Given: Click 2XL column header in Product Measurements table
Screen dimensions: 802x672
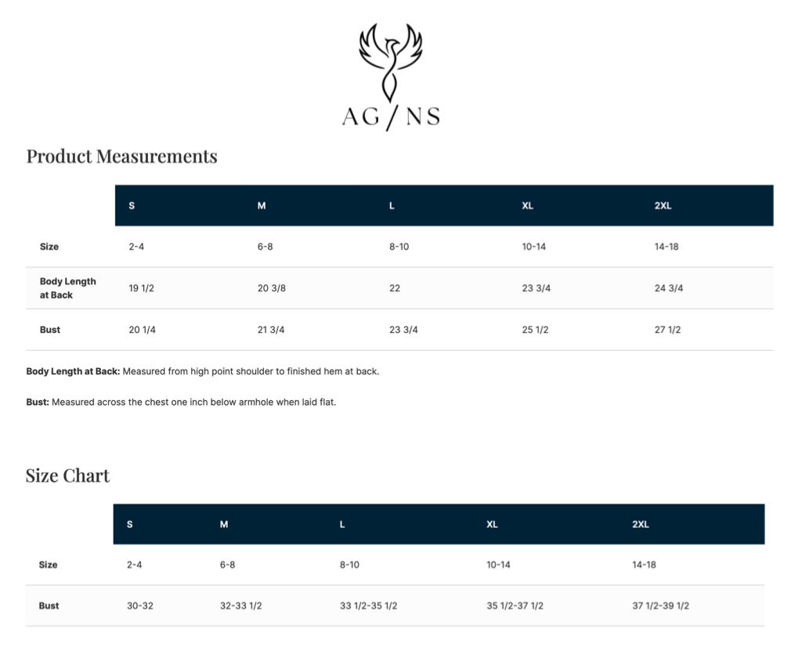Looking at the screenshot, I should (663, 206).
